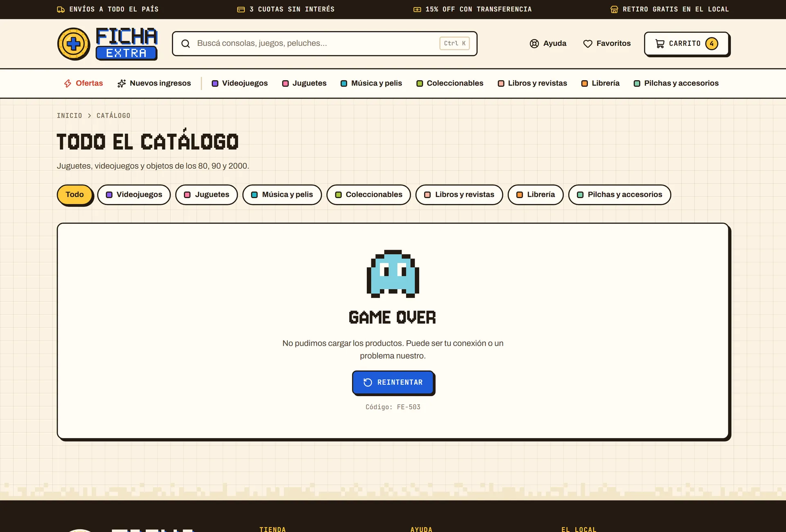
Task: Click the delivery truck icon in top banner
Action: point(61,9)
